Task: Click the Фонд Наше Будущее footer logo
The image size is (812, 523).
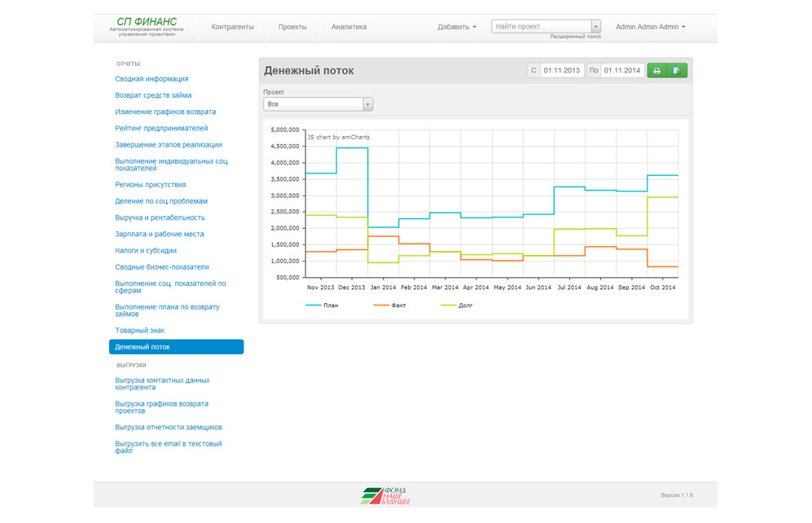Action: (x=387, y=495)
